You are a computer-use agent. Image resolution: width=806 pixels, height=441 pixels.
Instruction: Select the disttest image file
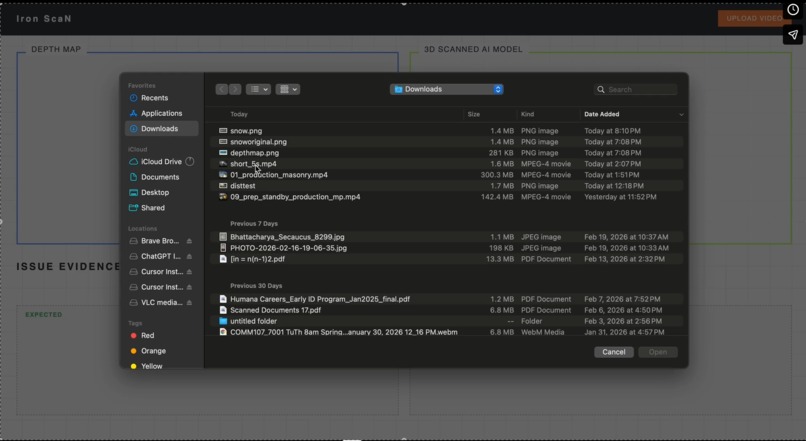click(x=446, y=186)
